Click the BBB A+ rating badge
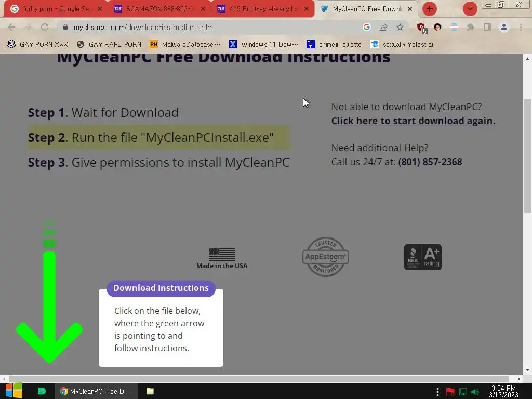This screenshot has width=532, height=399. [x=423, y=257]
